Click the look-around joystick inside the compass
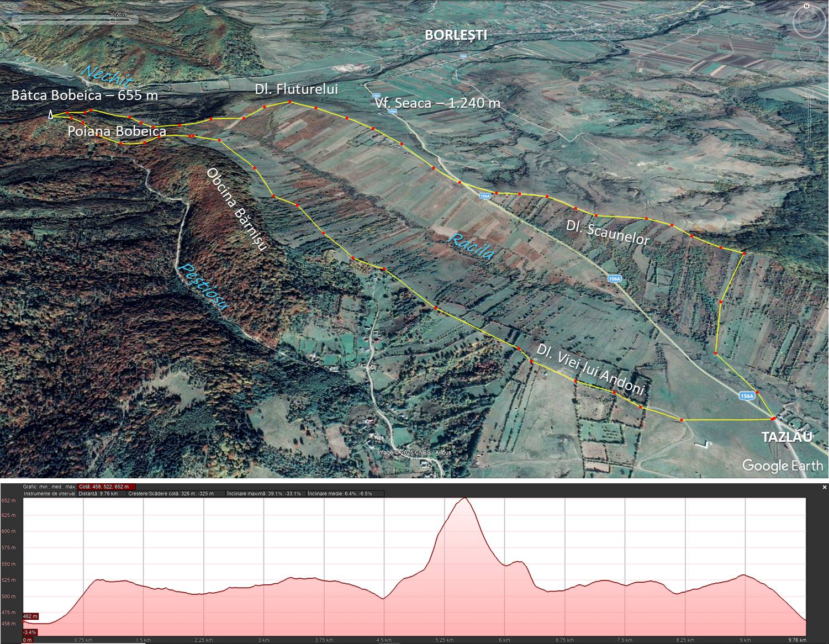The height and width of the screenshot is (644, 829). tap(809, 22)
